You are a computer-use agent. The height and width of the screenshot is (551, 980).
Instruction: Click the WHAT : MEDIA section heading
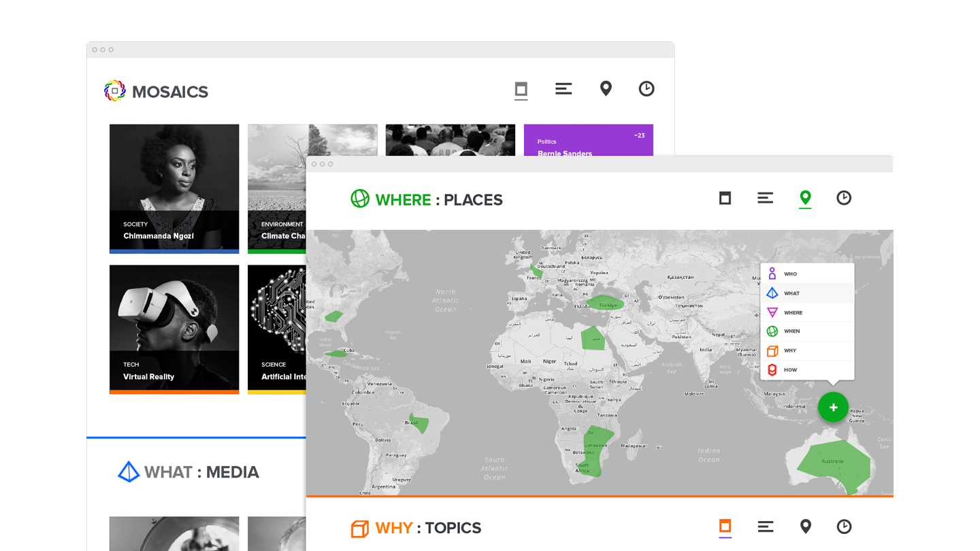tap(201, 472)
